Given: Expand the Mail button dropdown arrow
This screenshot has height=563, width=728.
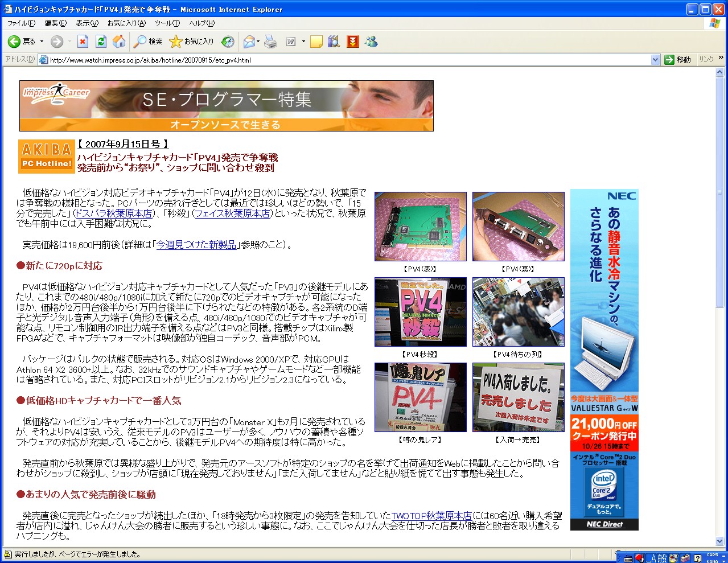Looking at the screenshot, I should tap(258, 42).
